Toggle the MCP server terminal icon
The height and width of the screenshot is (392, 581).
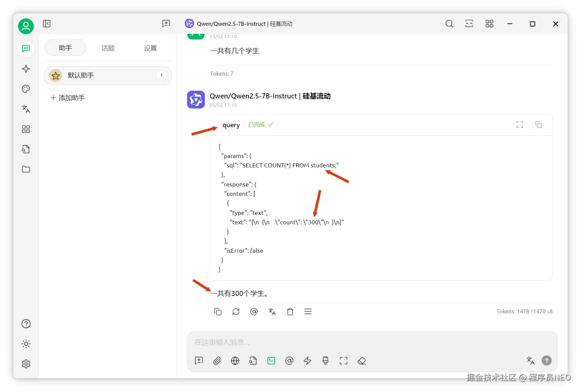click(x=271, y=361)
